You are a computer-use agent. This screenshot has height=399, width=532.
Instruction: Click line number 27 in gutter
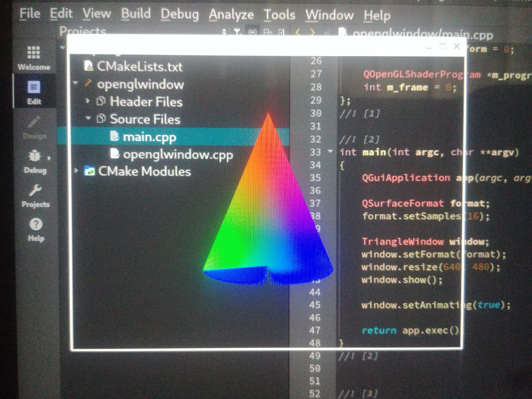point(316,74)
